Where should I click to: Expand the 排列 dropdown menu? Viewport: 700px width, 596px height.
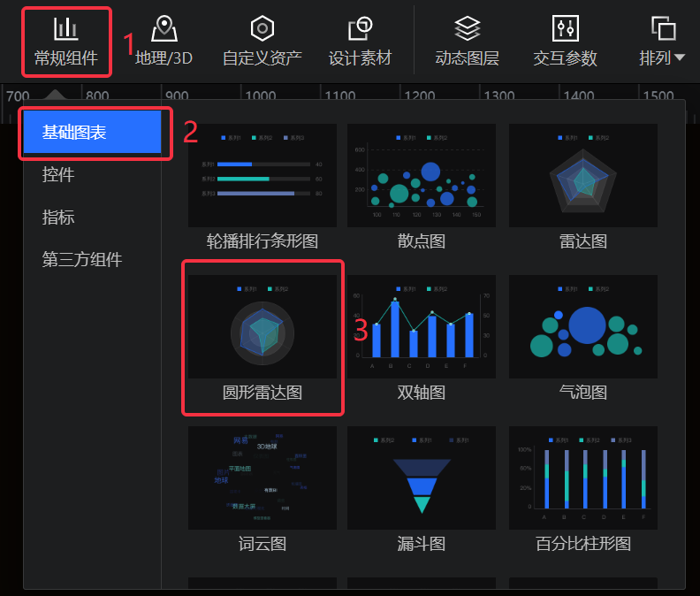(663, 42)
